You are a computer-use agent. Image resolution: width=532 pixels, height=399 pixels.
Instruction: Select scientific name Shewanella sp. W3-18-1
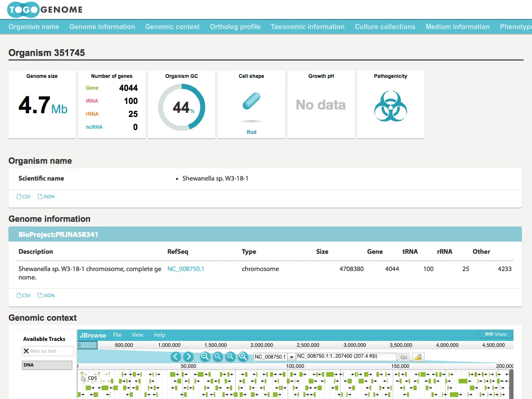point(215,178)
